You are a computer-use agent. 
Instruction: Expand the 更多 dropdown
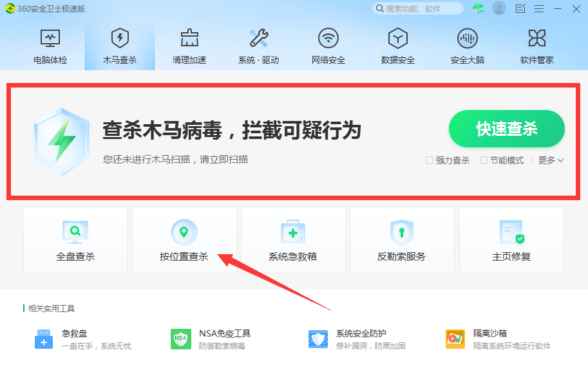551,160
